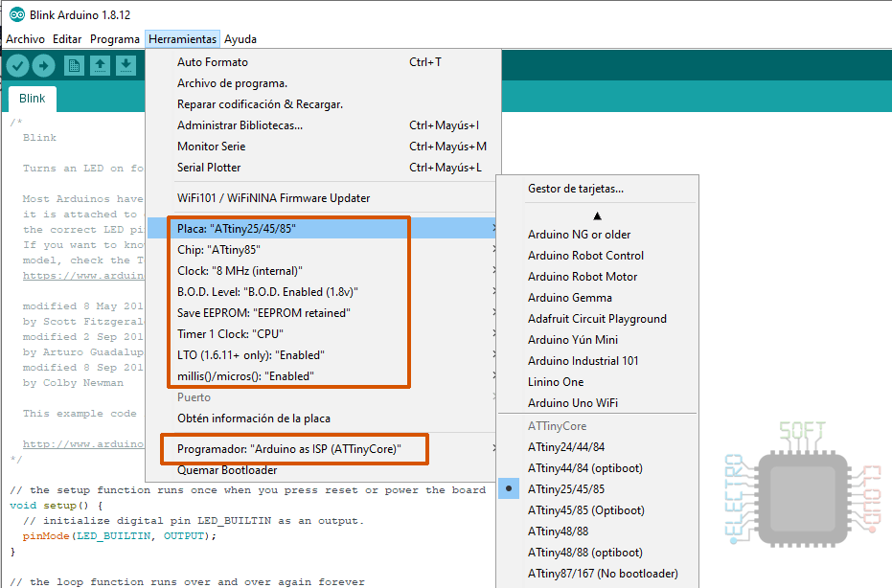Expand the Programador Arduino as ISP submenu
Image resolution: width=892 pixels, height=588 pixels.
click(x=322, y=449)
